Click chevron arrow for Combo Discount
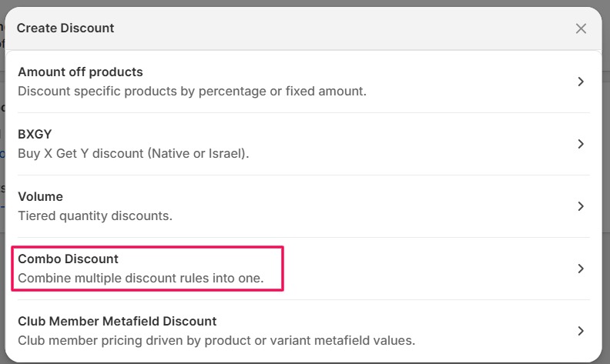The height and width of the screenshot is (364, 610). point(581,269)
